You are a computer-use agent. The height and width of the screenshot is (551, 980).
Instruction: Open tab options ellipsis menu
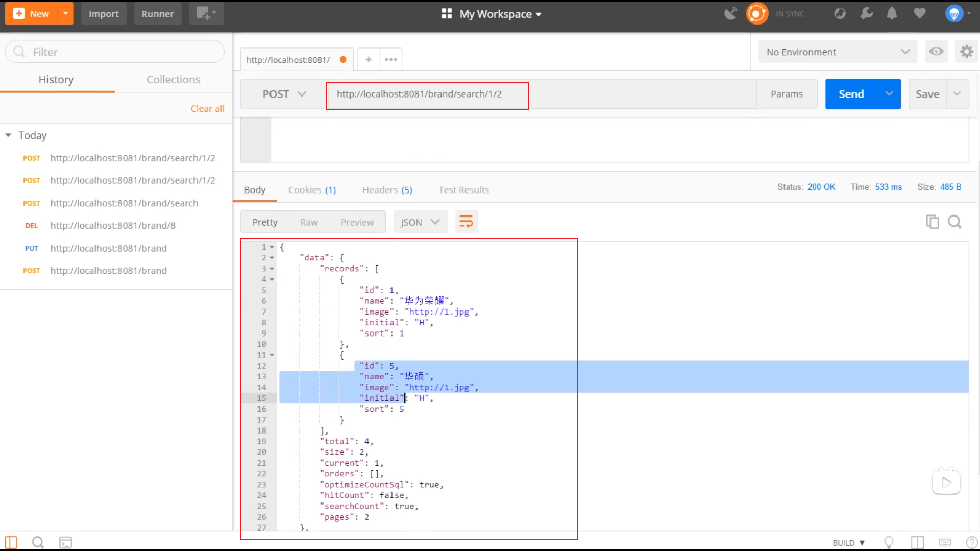point(391,59)
